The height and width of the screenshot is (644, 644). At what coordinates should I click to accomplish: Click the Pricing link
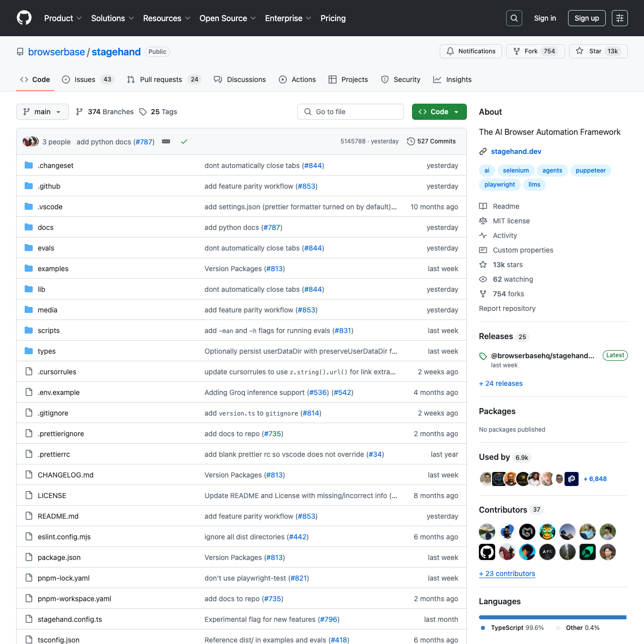pos(333,18)
